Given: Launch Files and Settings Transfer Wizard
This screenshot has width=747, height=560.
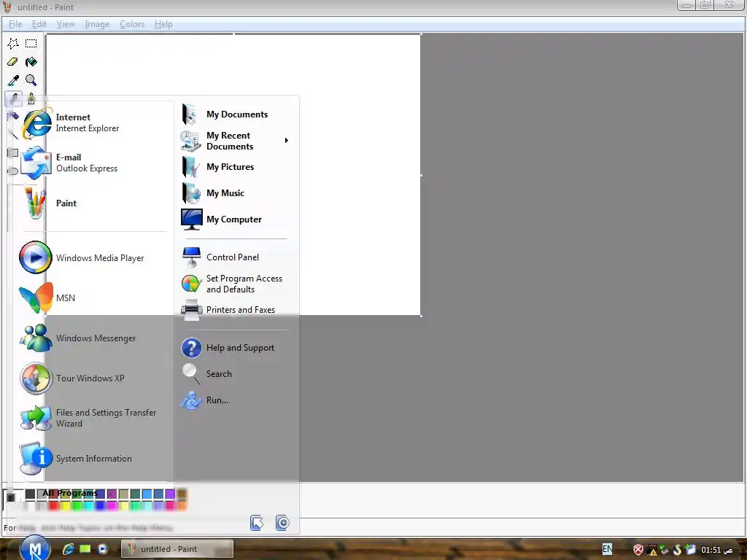Looking at the screenshot, I should (x=93, y=418).
